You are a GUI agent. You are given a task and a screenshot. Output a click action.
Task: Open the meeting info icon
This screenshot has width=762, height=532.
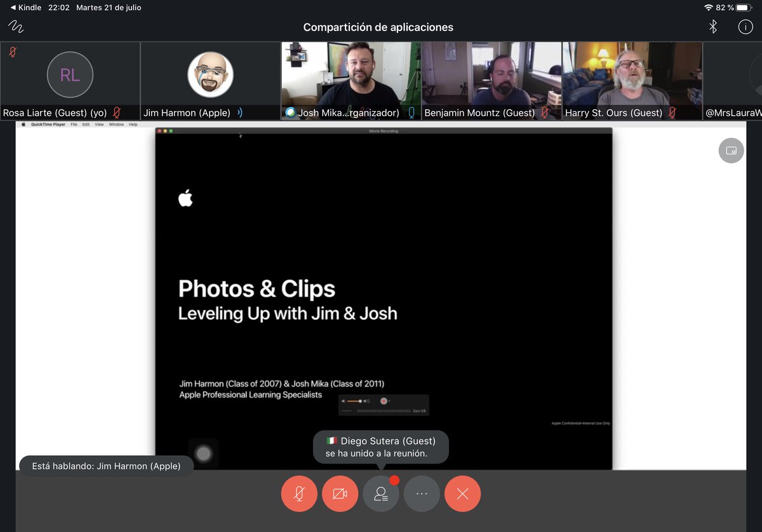pyautogui.click(x=745, y=27)
